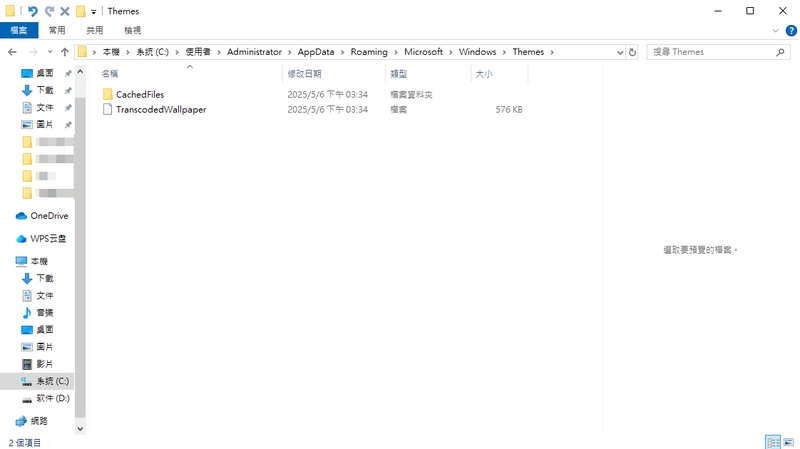Open 影片 under 本機
800x449 pixels.
[x=44, y=364]
